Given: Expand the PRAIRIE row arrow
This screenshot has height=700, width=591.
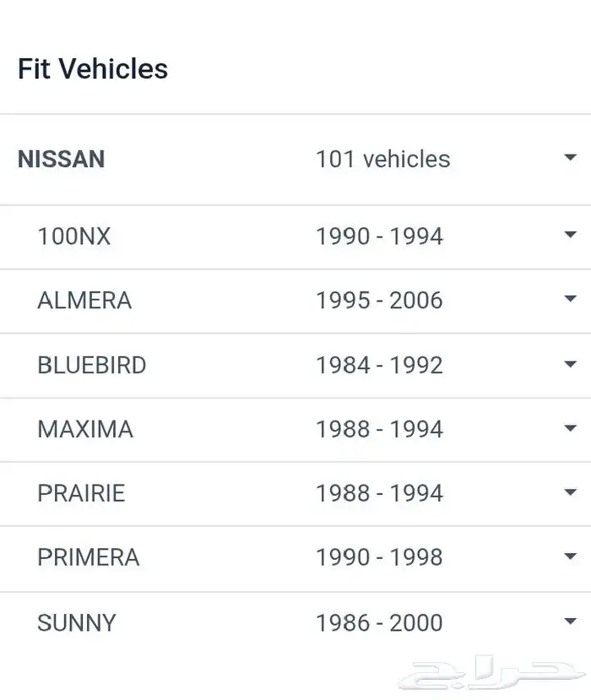Looking at the screenshot, I should [x=570, y=493].
